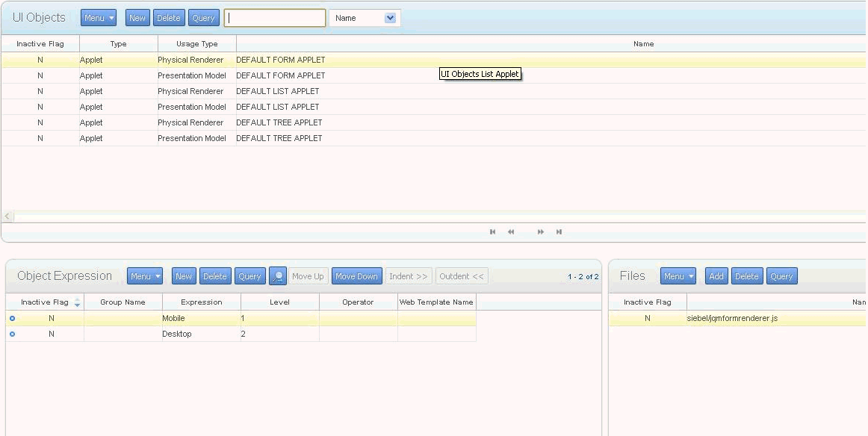The height and width of the screenshot is (436, 868).
Task: Open the Files Menu dropdown
Action: tap(678, 276)
